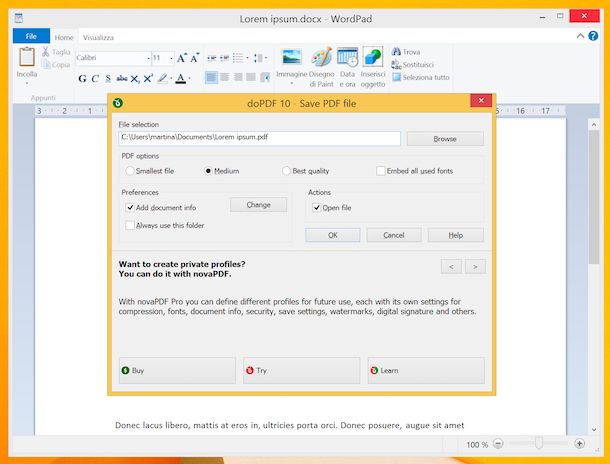The image size is (610, 464).
Task: Uncheck Open file action checkbox
Action: pyautogui.click(x=317, y=207)
